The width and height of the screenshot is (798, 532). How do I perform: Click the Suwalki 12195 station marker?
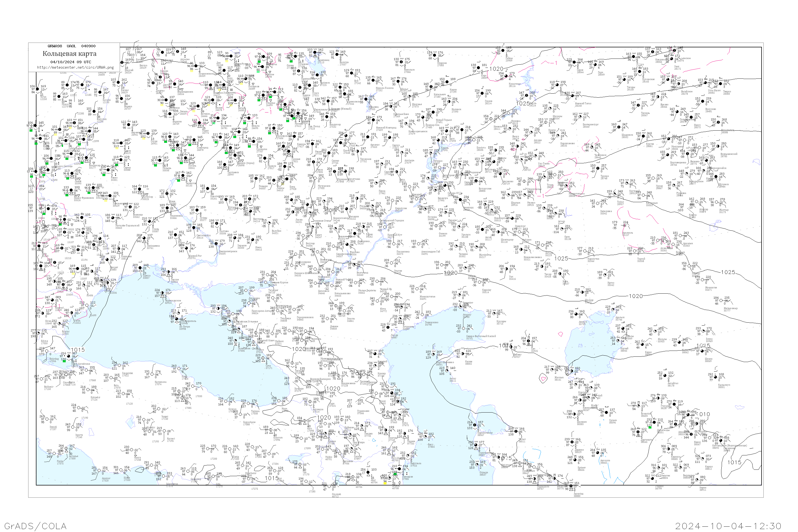pos(101,93)
